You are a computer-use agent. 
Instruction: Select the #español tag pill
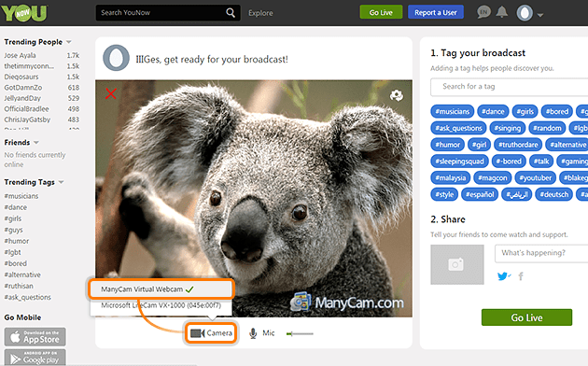tap(480, 194)
